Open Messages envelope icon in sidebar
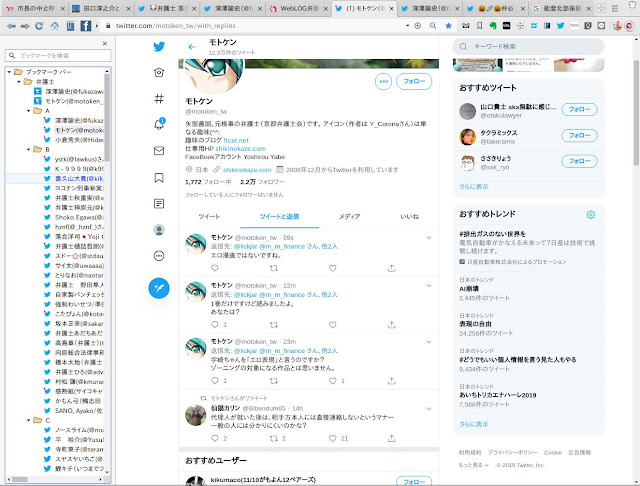The image size is (640, 486). [x=159, y=151]
